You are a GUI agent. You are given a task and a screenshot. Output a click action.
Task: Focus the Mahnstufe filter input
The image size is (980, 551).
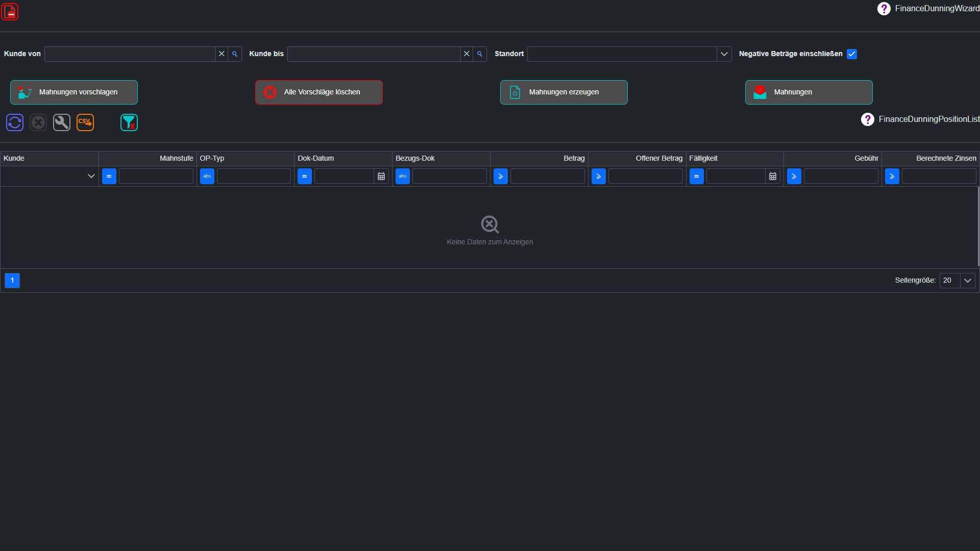point(156,176)
